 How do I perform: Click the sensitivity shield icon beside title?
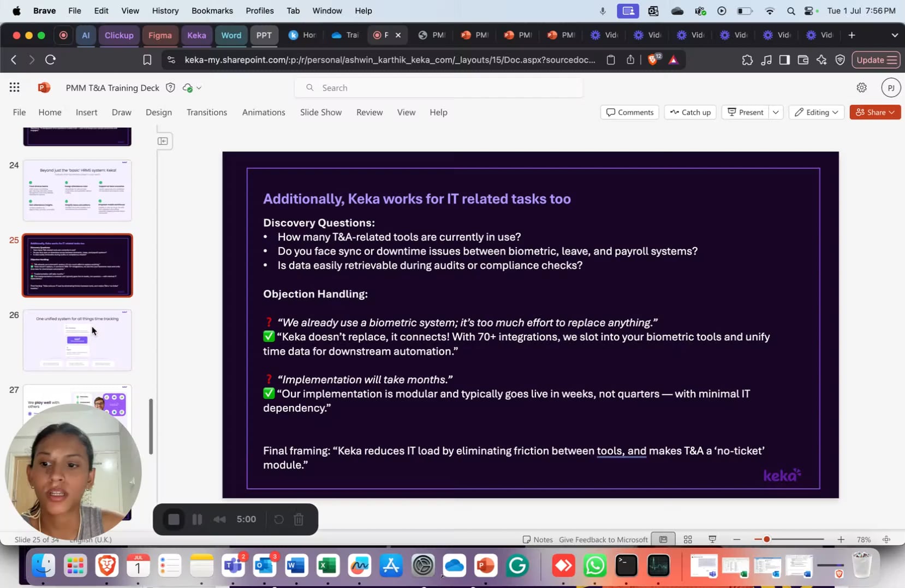coord(170,87)
